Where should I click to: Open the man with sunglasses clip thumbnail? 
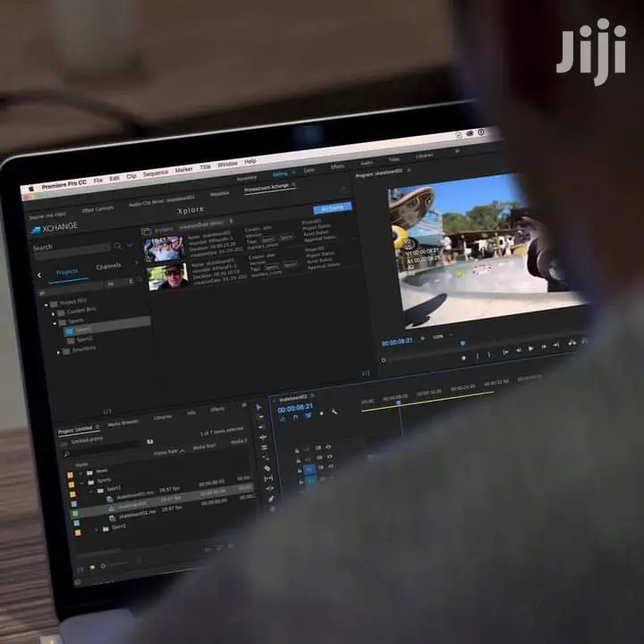coord(167,276)
